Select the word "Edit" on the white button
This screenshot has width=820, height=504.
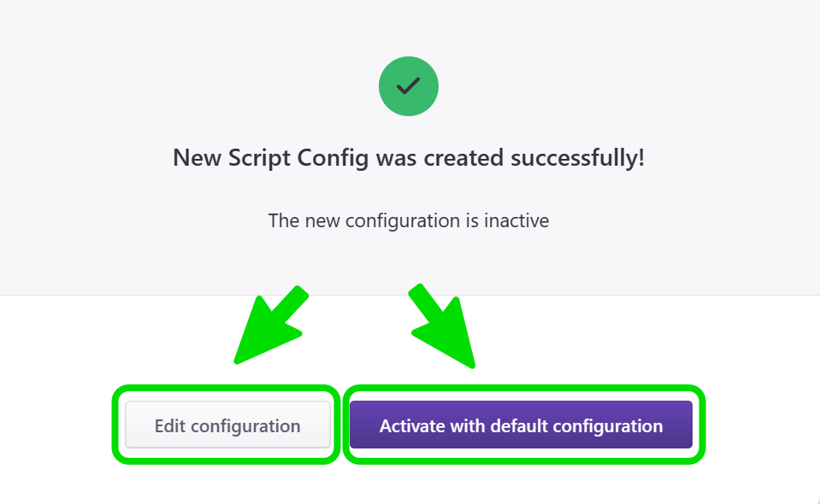coord(169,425)
